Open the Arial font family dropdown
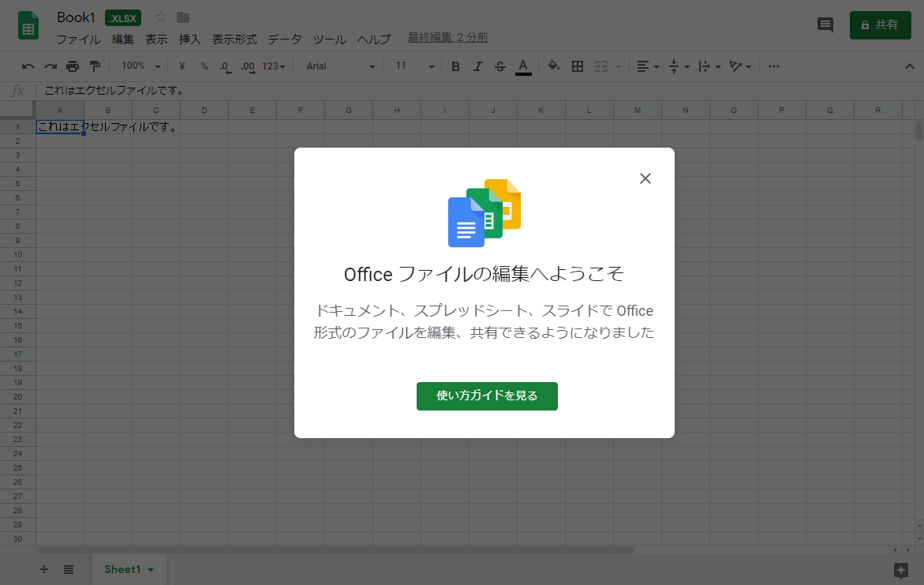Screen dimensions: 924x585 tap(341, 66)
